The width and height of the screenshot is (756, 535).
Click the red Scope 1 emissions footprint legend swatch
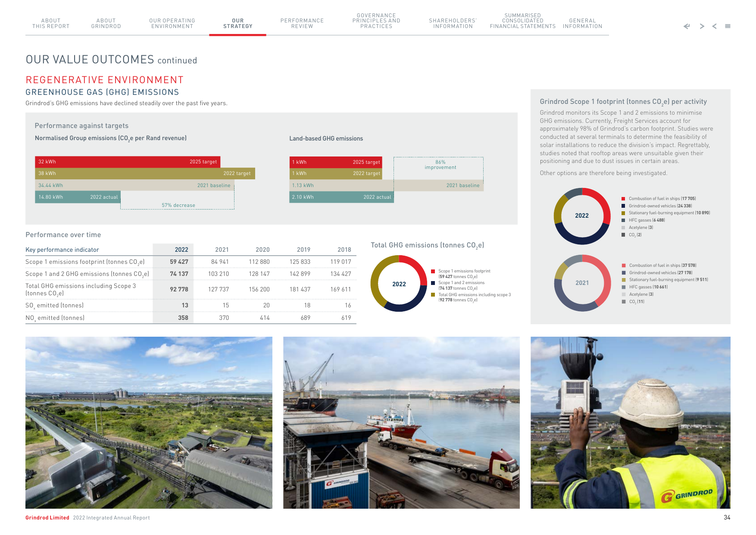433,271
